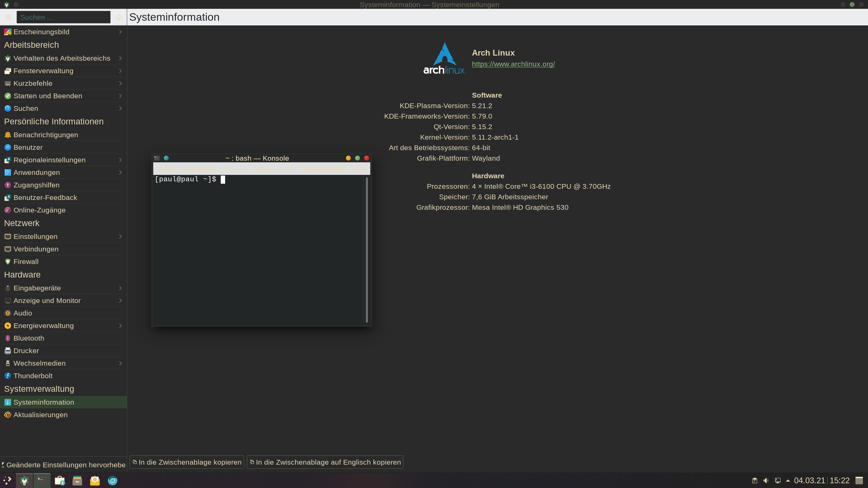Open the Einstellungen menu in Konsole
Viewport: 868px width, 488px height.
[323, 169]
